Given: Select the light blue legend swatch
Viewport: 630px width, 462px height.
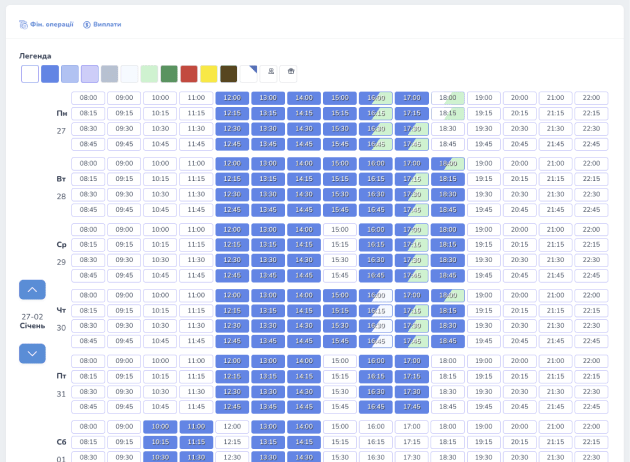Looking at the screenshot, I should click(x=70, y=74).
